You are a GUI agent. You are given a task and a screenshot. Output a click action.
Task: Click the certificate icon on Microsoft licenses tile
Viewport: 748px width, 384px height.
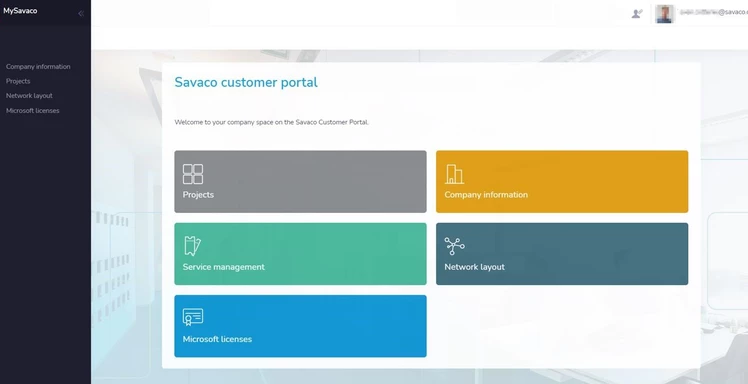193,317
